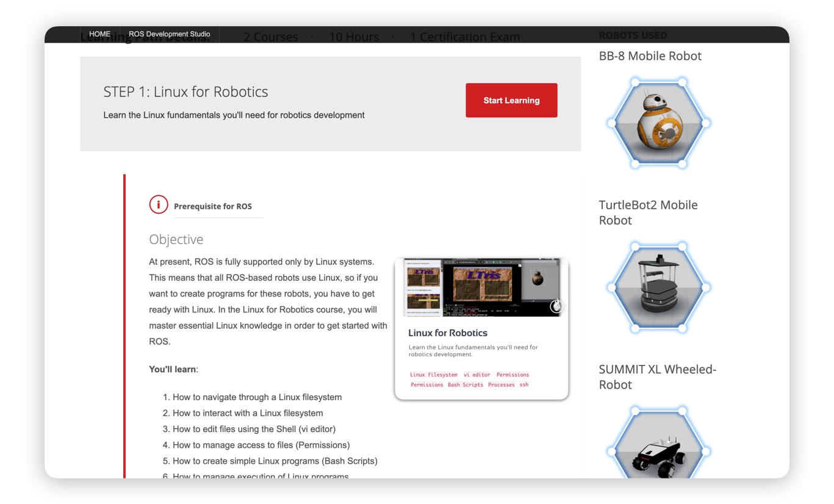Click 'How to interact with a Linux filesystem'
Screen dimensions: 834x504
pos(248,413)
